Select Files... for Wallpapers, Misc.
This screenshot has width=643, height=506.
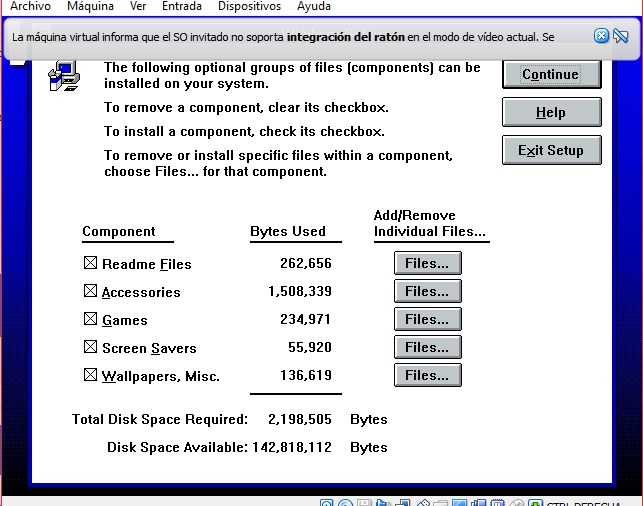click(427, 376)
